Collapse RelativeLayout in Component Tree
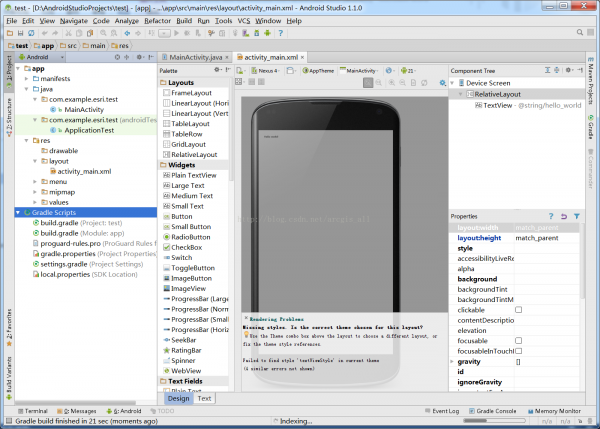The width and height of the screenshot is (600, 429). click(x=461, y=94)
